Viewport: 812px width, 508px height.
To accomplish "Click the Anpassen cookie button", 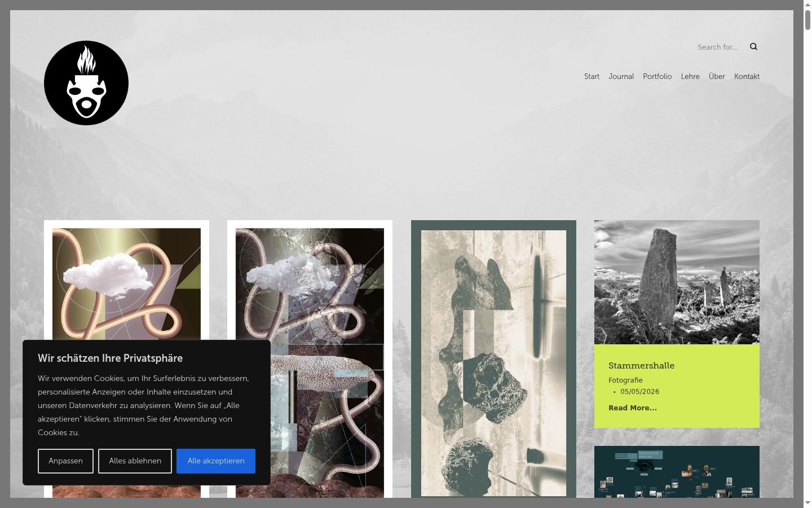I will click(65, 461).
